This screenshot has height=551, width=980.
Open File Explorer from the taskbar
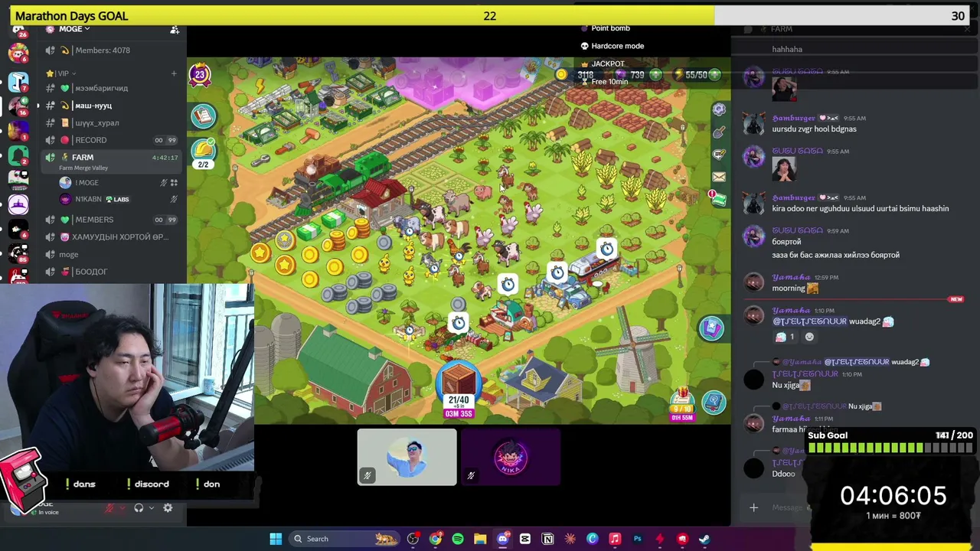coord(480,539)
